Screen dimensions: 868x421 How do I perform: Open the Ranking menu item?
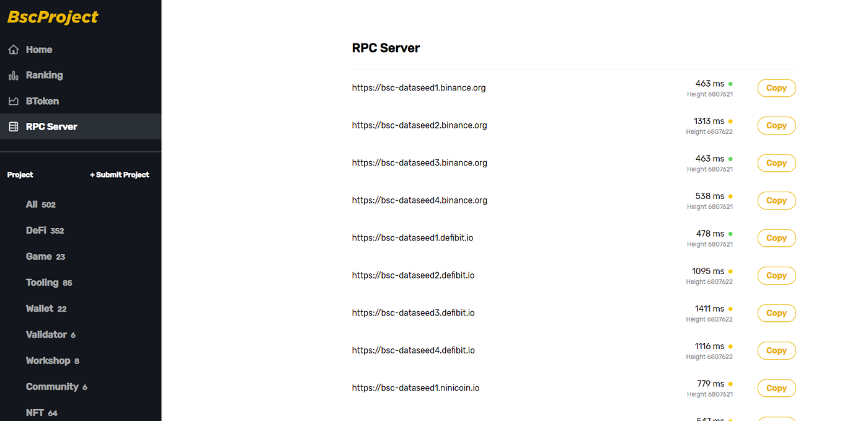click(x=81, y=76)
